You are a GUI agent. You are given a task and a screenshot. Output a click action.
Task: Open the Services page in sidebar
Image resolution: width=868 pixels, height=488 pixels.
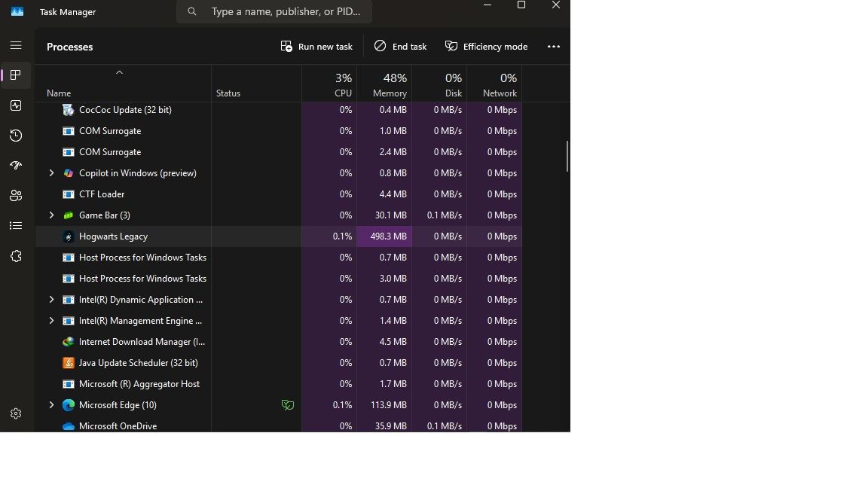(x=16, y=256)
